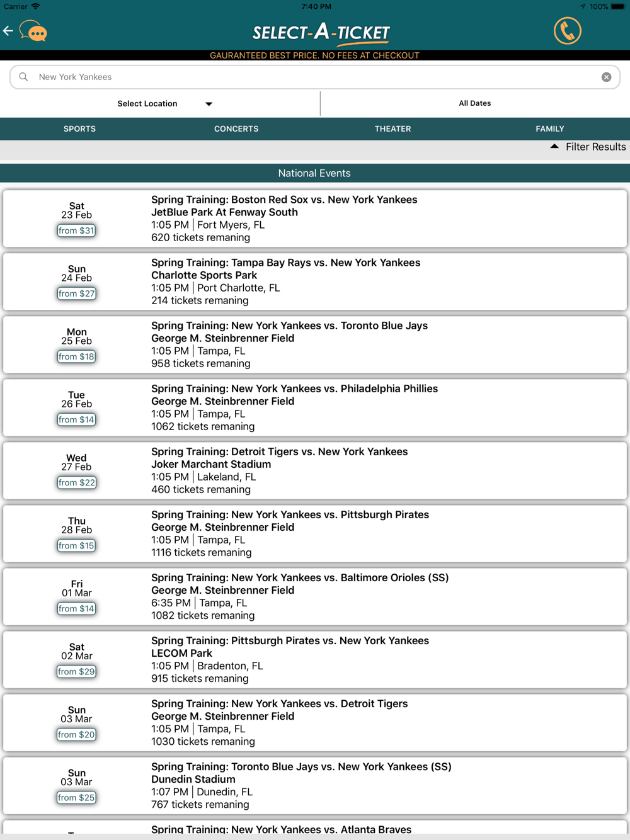The image size is (630, 840).
Task: Click the guaranteed best price banner
Action: pos(314,55)
